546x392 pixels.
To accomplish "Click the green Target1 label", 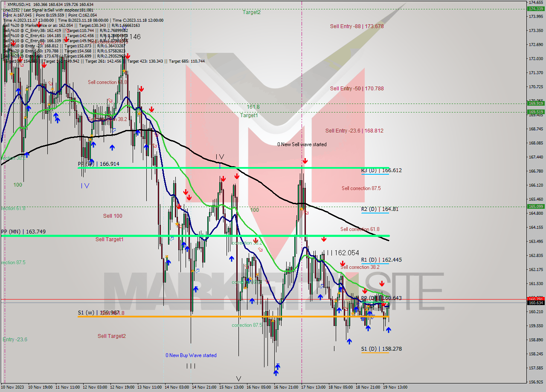I will tap(249, 115).
